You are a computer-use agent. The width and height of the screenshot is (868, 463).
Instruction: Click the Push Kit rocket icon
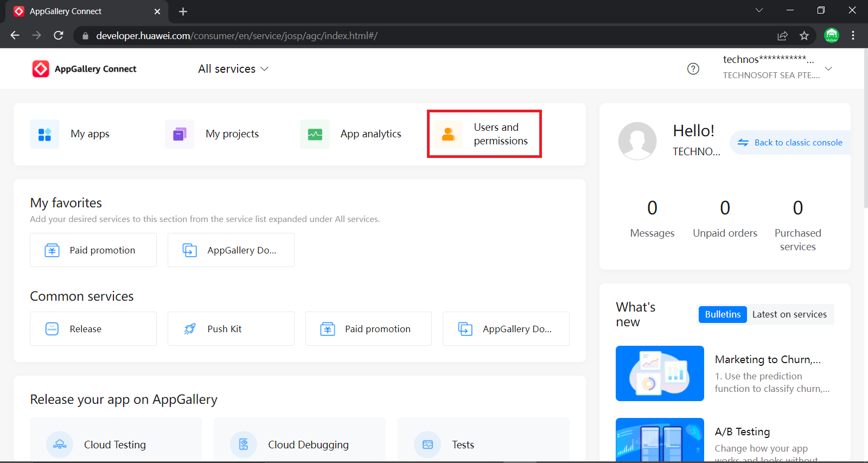click(190, 329)
